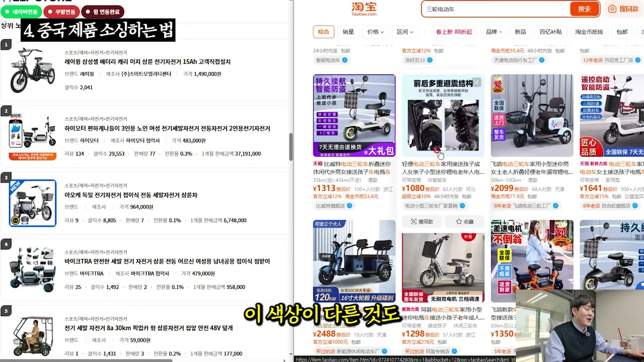The height and width of the screenshot is (362, 644).
Task: Filter by 包邮 free shipping
Action: point(622,32)
